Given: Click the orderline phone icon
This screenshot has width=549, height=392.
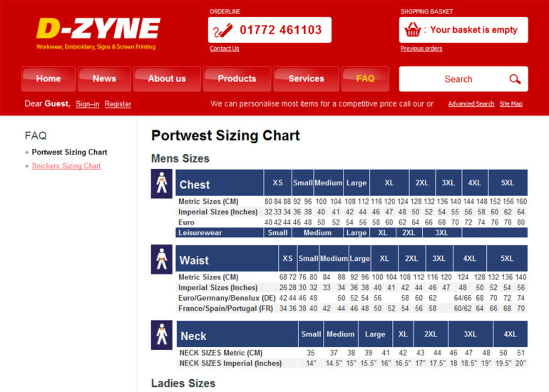Looking at the screenshot, I should [x=222, y=30].
